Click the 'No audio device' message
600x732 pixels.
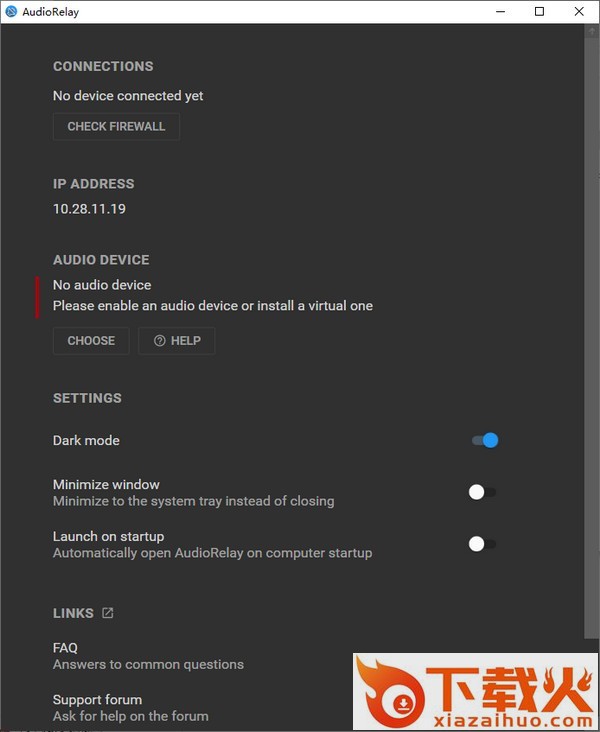tap(102, 285)
